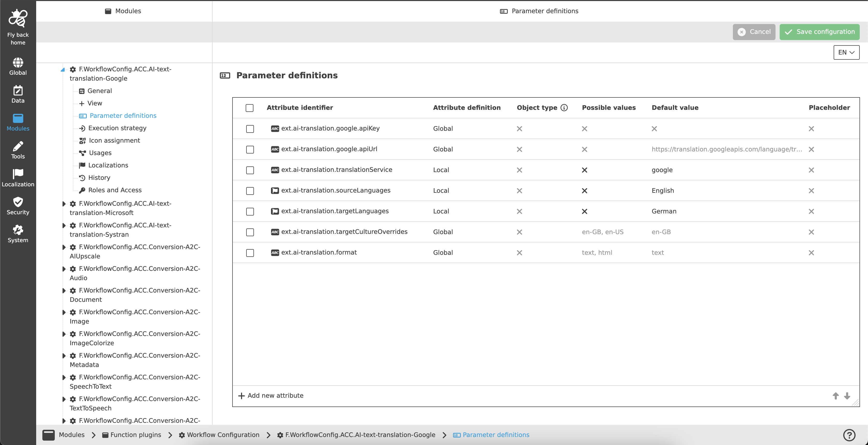Open Execution strategy in the tree

tap(117, 128)
